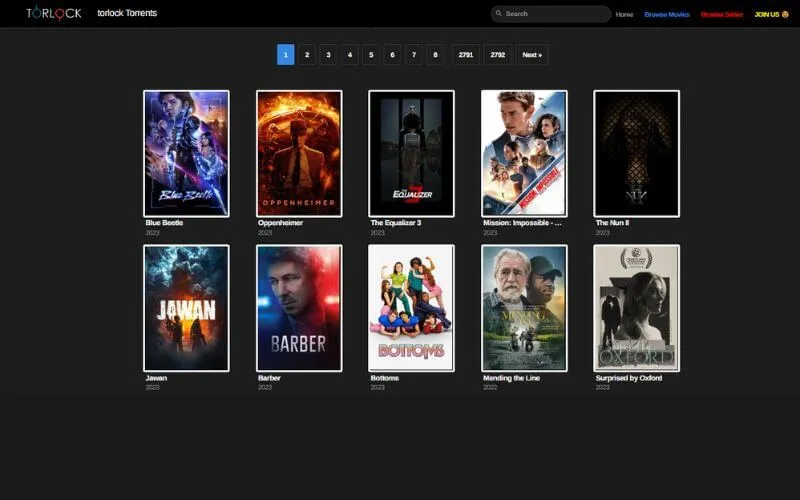Click The Nun II title link
This screenshot has width=800, height=500.
pos(612,223)
